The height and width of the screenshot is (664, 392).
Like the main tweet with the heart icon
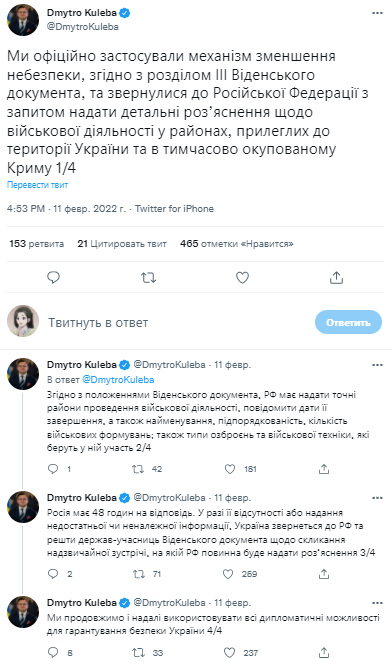(x=242, y=278)
